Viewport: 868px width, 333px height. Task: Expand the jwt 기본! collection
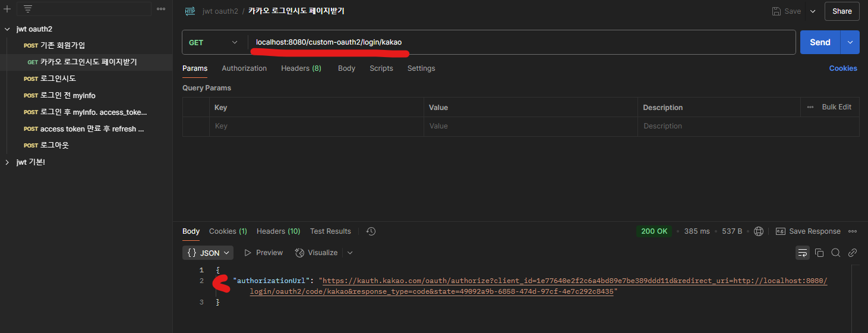pyautogui.click(x=7, y=162)
